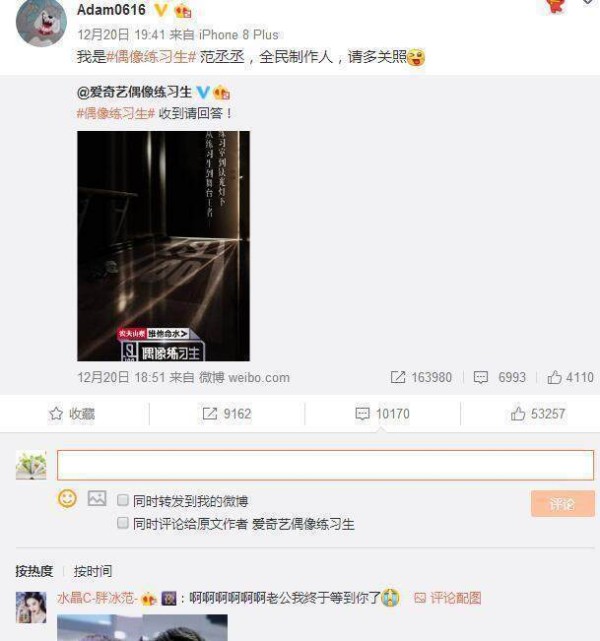The width and height of the screenshot is (600, 641).
Task: Open the 评论配图 comment image link
Action: click(448, 598)
